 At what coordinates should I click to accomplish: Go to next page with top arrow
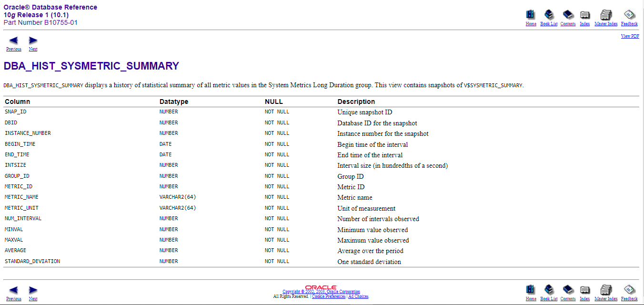pyautogui.click(x=33, y=41)
